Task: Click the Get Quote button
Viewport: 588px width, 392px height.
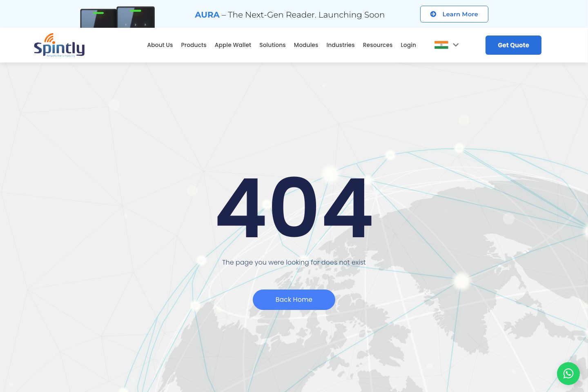Action: (513, 45)
